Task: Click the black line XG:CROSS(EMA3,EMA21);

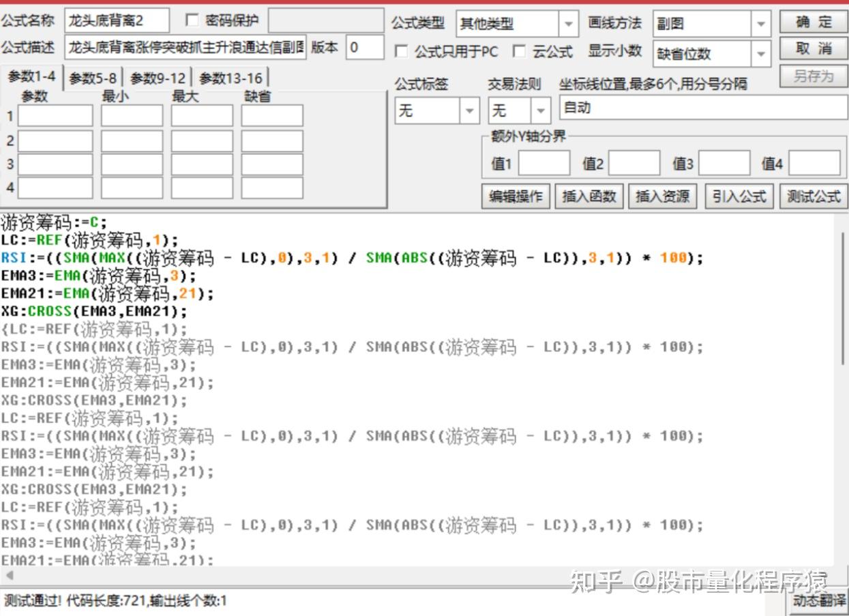Action: point(94,311)
